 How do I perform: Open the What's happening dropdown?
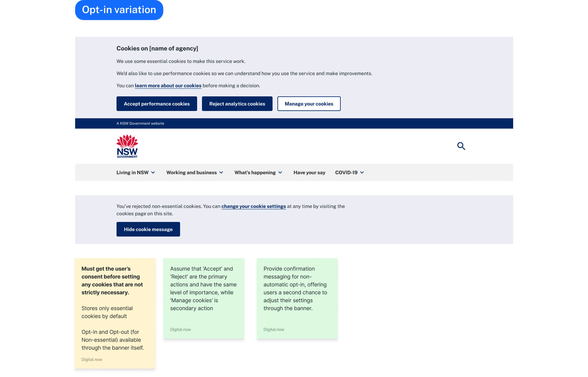coord(258,172)
